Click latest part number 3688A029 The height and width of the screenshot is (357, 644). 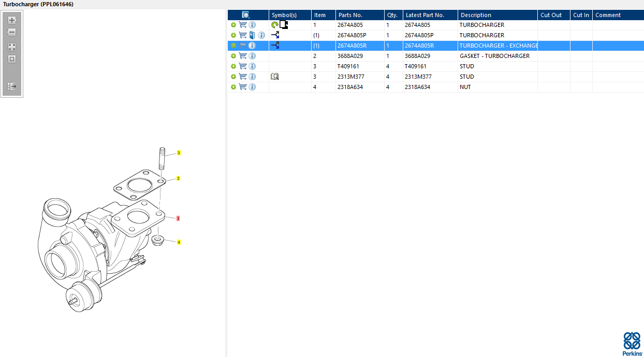point(417,56)
